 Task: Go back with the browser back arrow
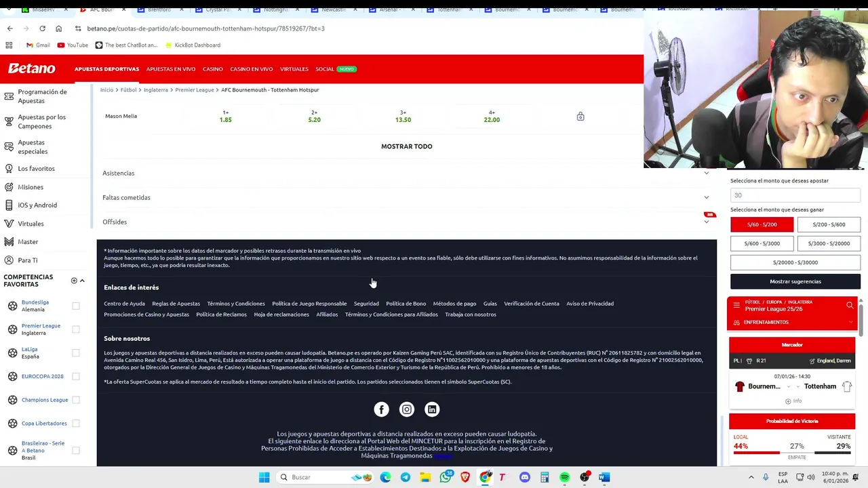tap(9, 28)
